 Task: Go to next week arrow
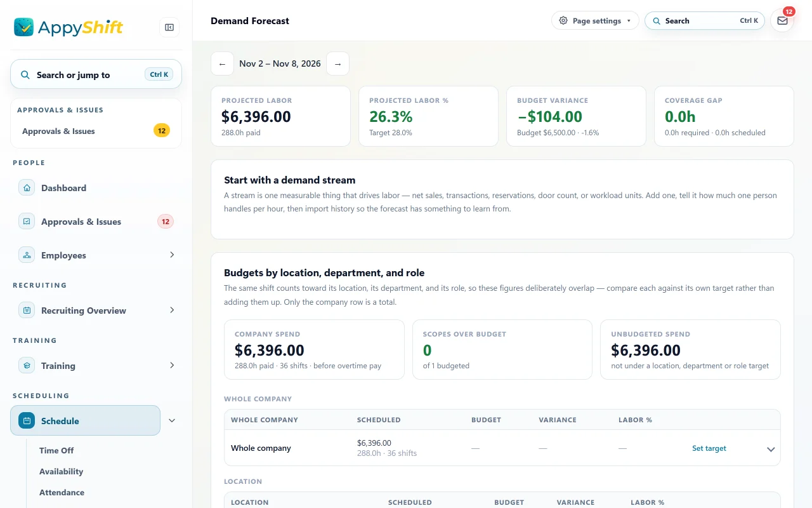tap(337, 63)
